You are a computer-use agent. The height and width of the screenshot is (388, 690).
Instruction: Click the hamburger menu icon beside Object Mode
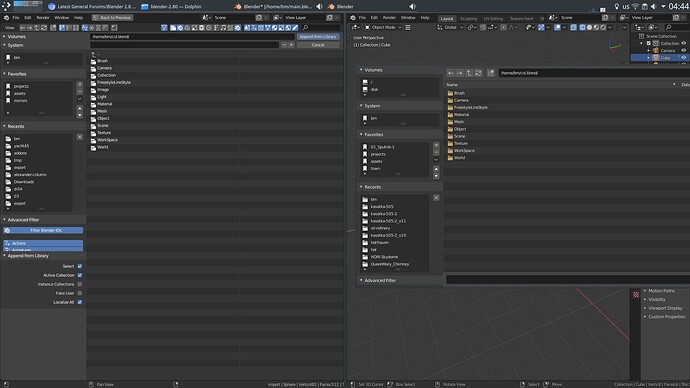408,27
